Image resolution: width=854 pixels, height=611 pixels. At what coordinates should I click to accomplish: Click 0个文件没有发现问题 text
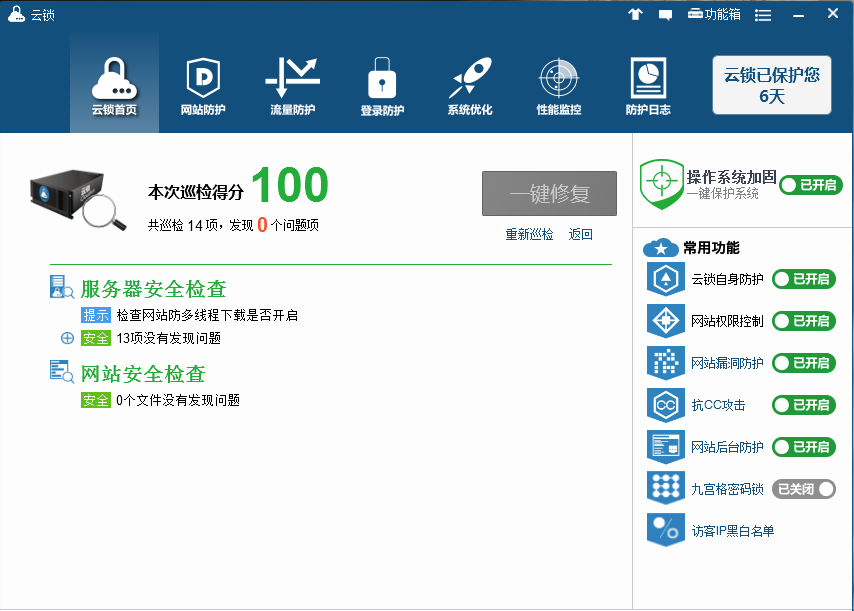pos(178,400)
